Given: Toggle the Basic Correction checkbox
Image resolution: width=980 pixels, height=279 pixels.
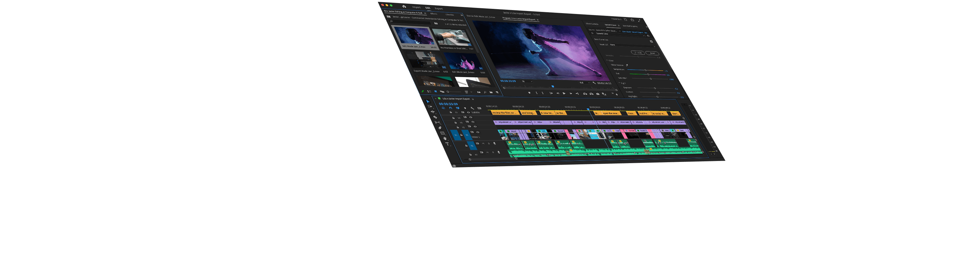Looking at the screenshot, I should click(651, 41).
